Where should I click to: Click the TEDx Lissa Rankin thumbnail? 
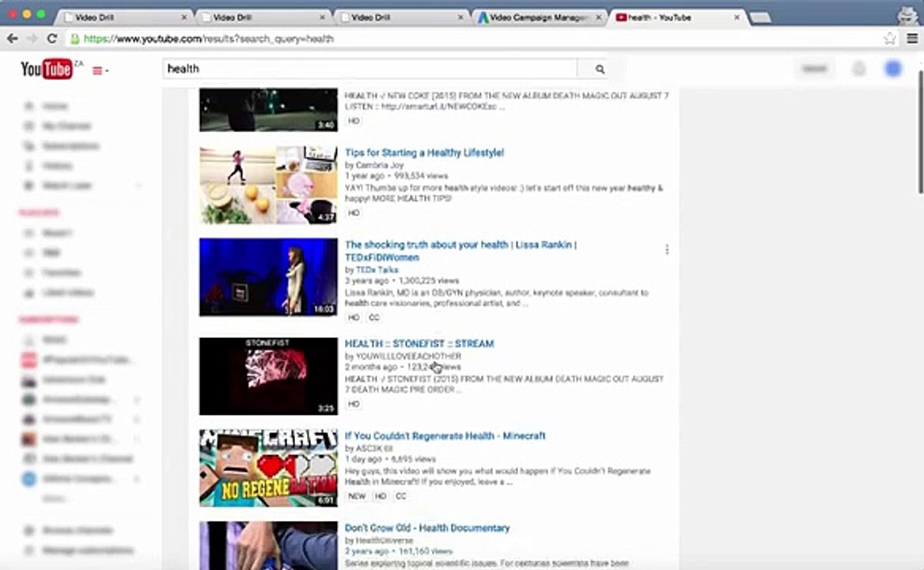tap(268, 277)
